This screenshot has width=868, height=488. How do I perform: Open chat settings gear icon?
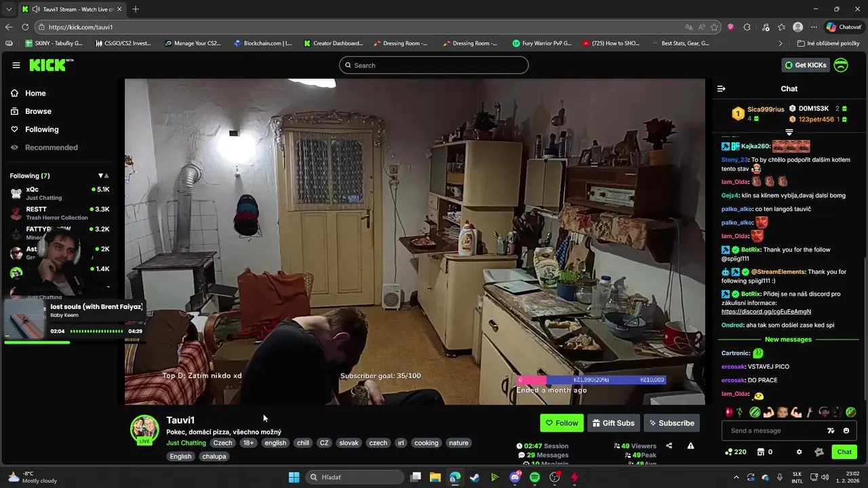(x=799, y=452)
